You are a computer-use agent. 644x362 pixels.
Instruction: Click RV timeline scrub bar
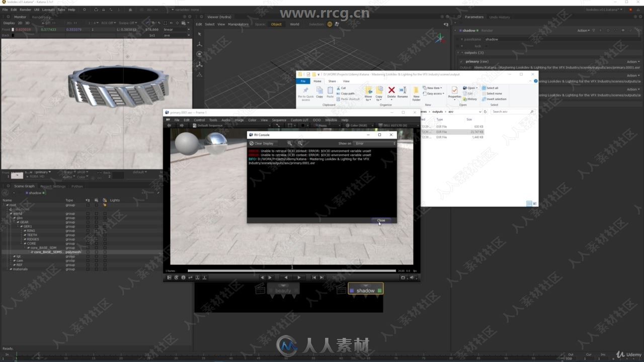click(292, 270)
